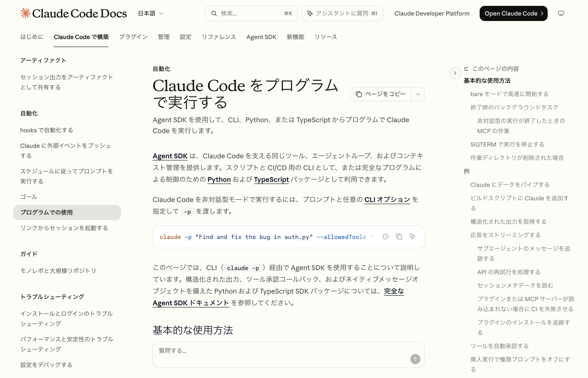Open the CLI オプション link
588x378 pixels.
[x=387, y=199]
